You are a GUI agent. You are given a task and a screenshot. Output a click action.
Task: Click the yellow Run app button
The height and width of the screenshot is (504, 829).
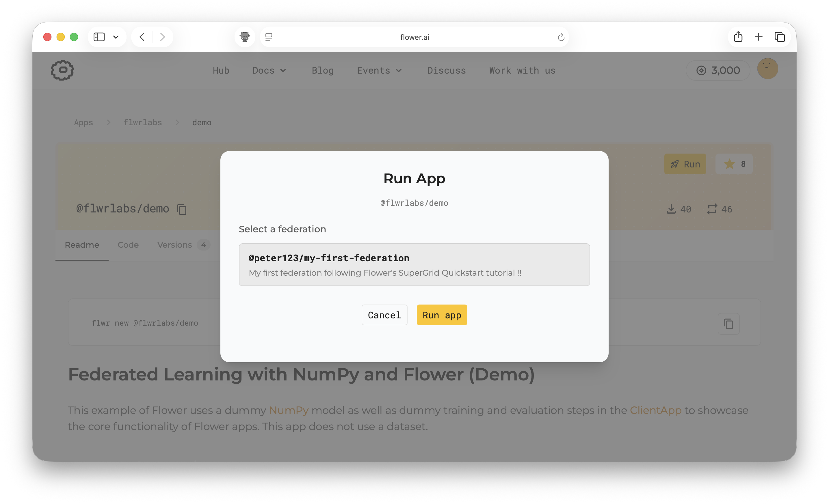[442, 315]
